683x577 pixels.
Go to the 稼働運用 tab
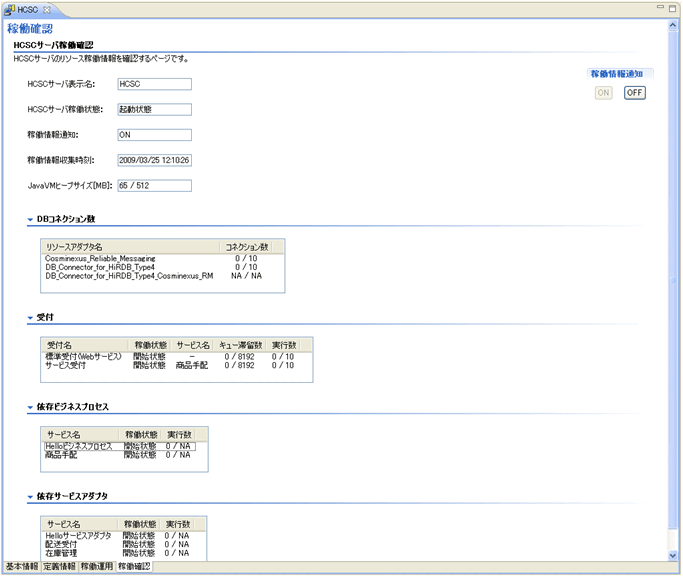pyautogui.click(x=97, y=567)
